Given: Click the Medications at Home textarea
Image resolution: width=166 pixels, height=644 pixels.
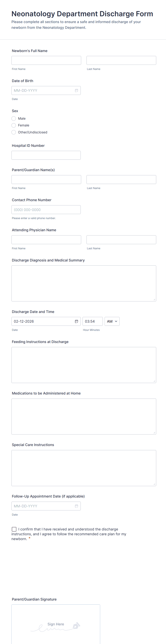Looking at the screenshot, I should 84,416.
